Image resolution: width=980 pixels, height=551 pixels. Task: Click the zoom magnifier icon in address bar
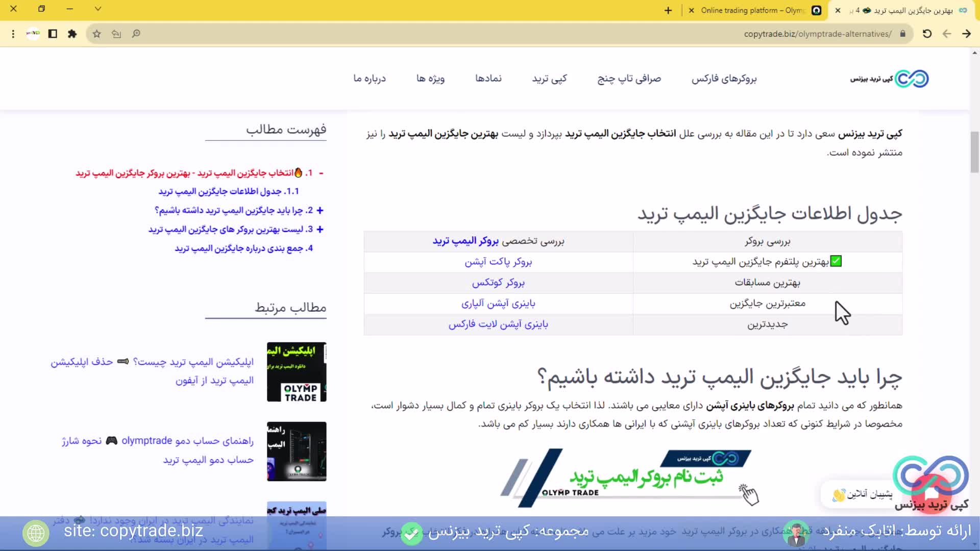(x=136, y=34)
